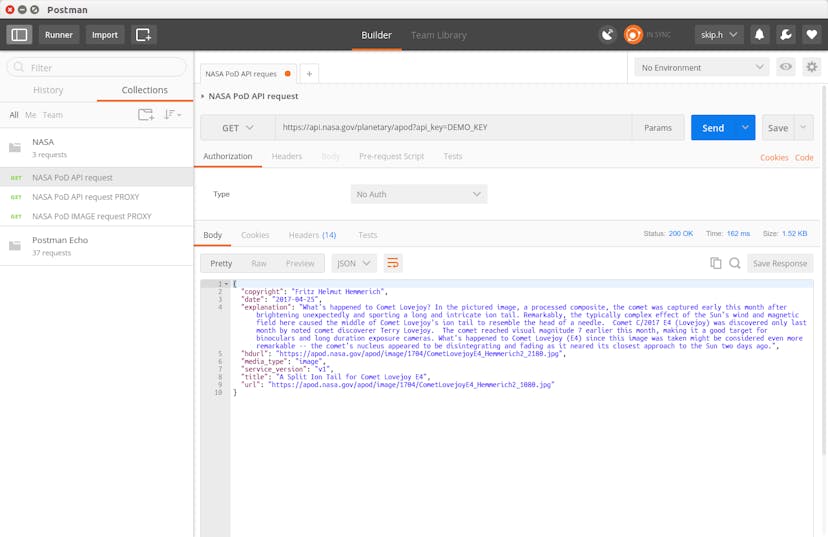Select the Collections sidebar tab
This screenshot has width=828, height=537.
coord(145,90)
